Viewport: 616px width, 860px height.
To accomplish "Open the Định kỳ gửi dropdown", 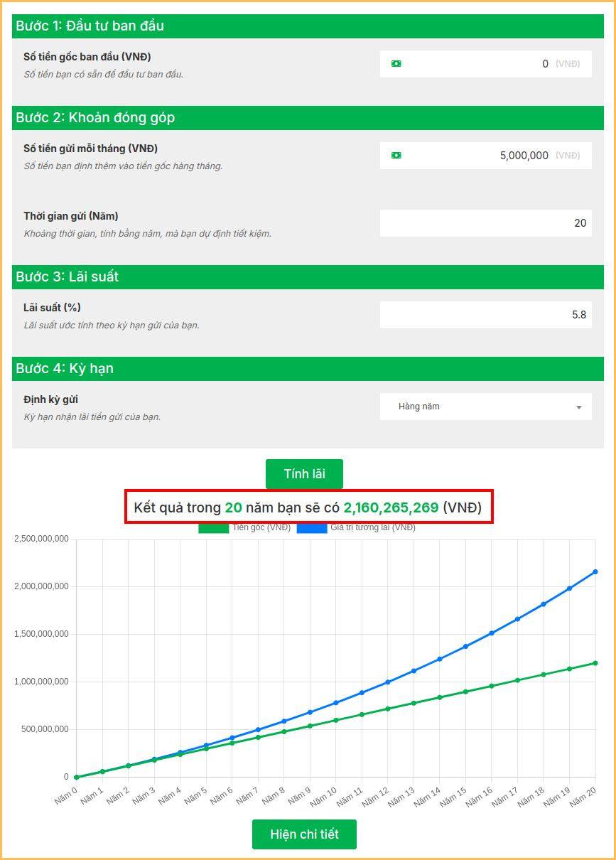I will coord(485,407).
